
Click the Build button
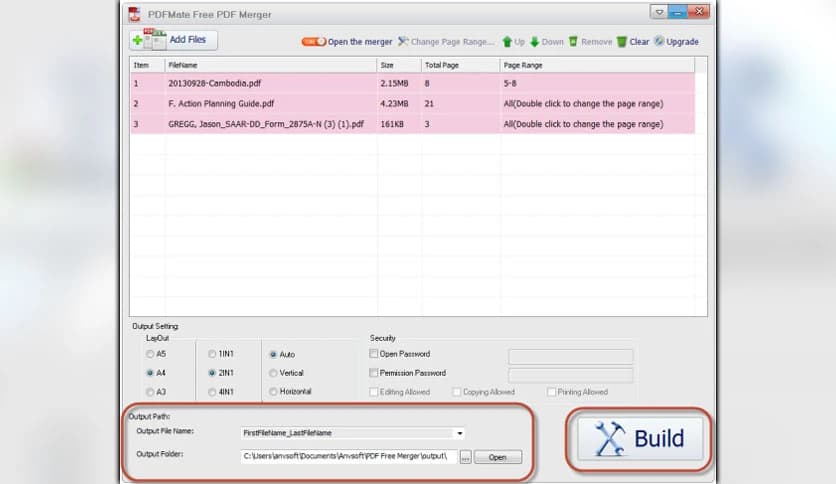pyautogui.click(x=639, y=439)
